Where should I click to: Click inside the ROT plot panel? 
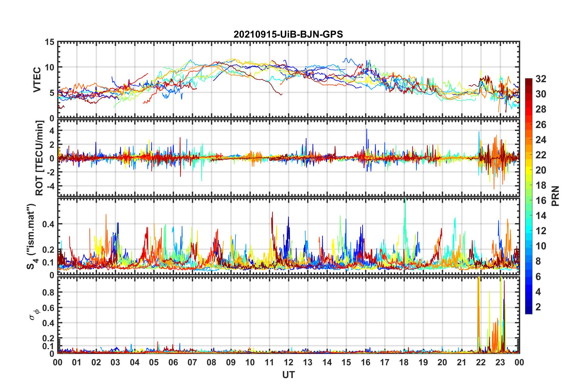point(288,158)
